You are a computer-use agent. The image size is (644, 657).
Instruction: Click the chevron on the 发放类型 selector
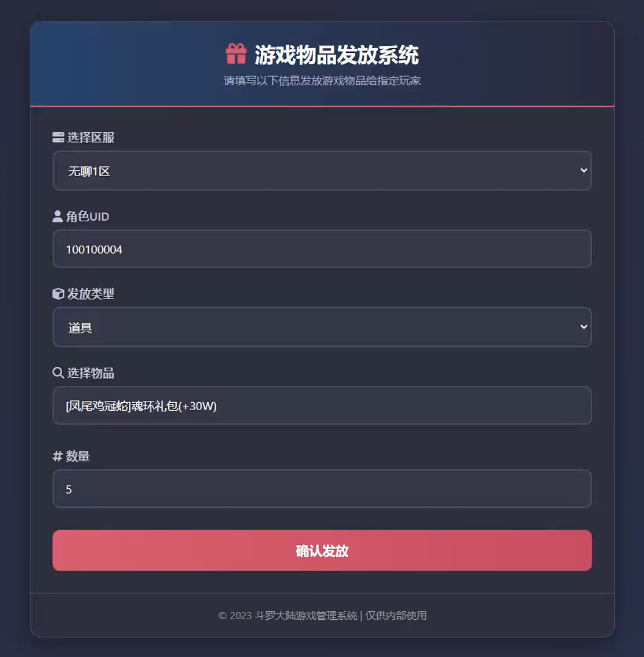pos(583,327)
